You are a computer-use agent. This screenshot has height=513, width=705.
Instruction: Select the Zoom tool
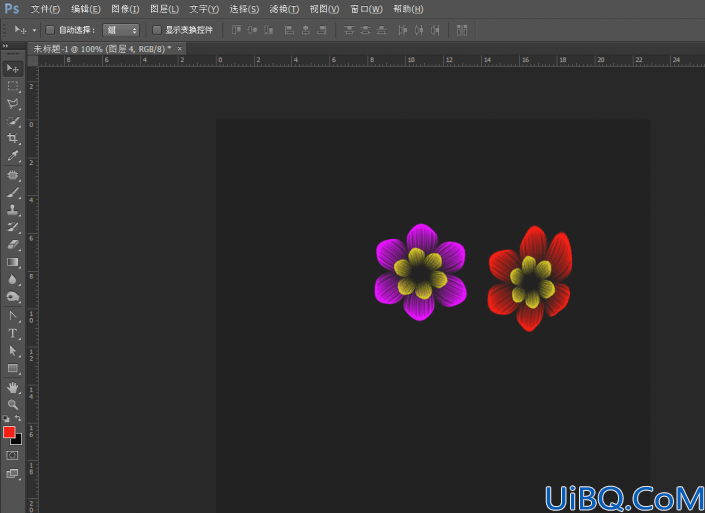[x=13, y=405]
